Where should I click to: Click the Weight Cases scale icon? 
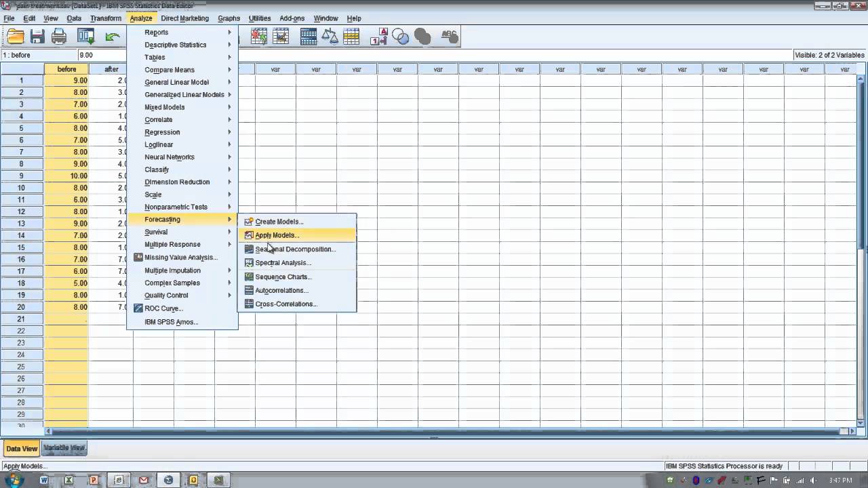(330, 37)
